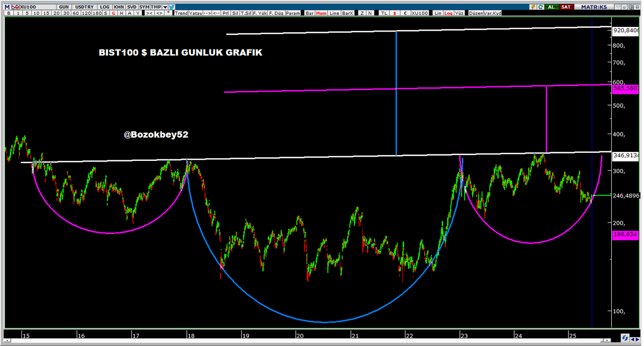
Task: Set the price scale to Yüz percent
Action: point(459,13)
